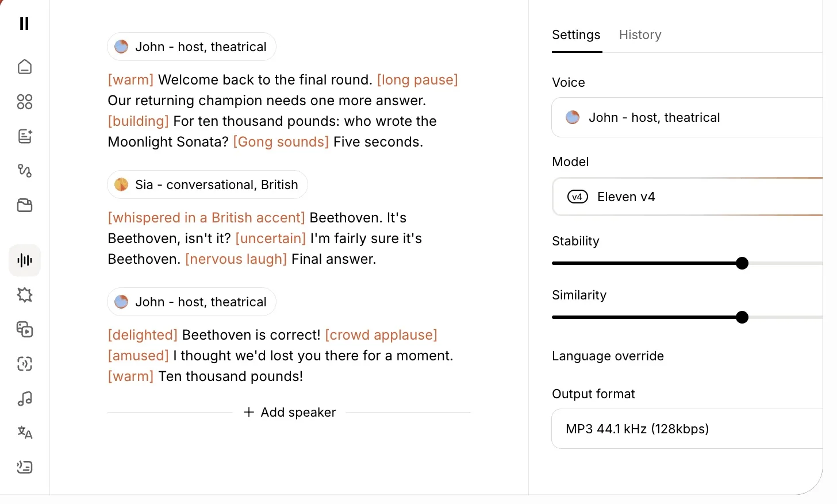Open the Voice dropdown showing John
Viewport: 837px width, 504px height.
click(687, 117)
